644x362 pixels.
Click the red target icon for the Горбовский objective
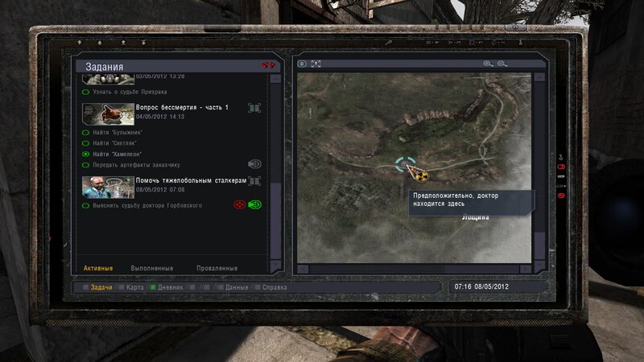point(239,205)
